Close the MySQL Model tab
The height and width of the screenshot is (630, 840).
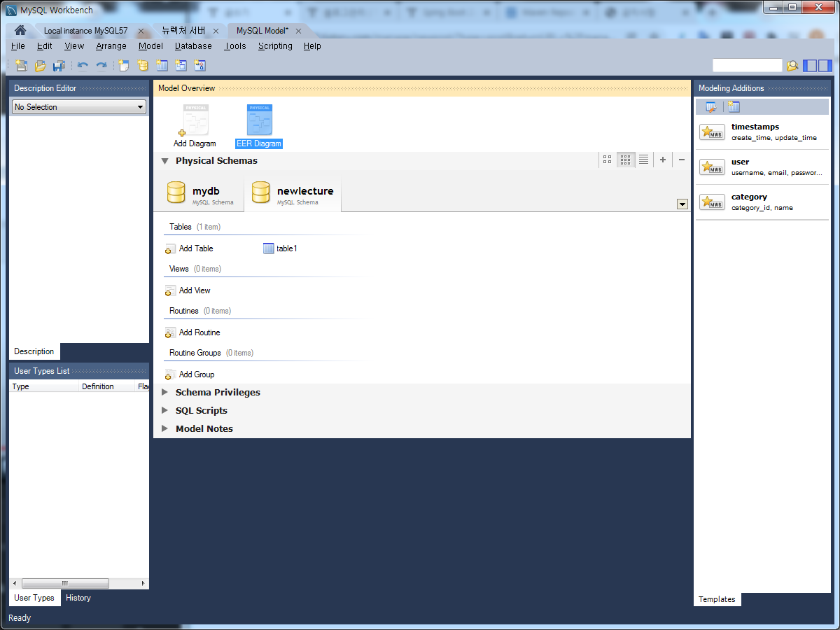299,31
